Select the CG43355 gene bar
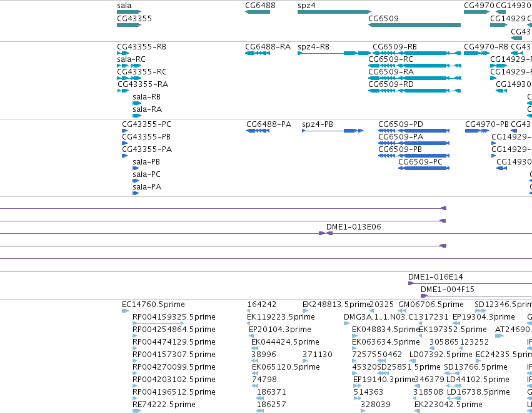 tap(129, 25)
